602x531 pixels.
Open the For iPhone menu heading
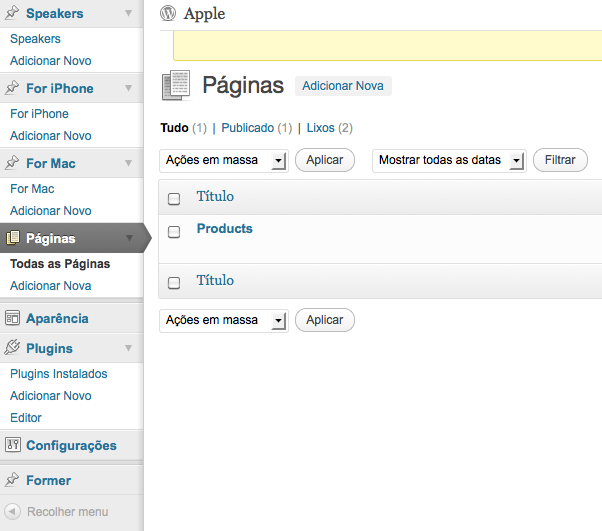click(60, 88)
